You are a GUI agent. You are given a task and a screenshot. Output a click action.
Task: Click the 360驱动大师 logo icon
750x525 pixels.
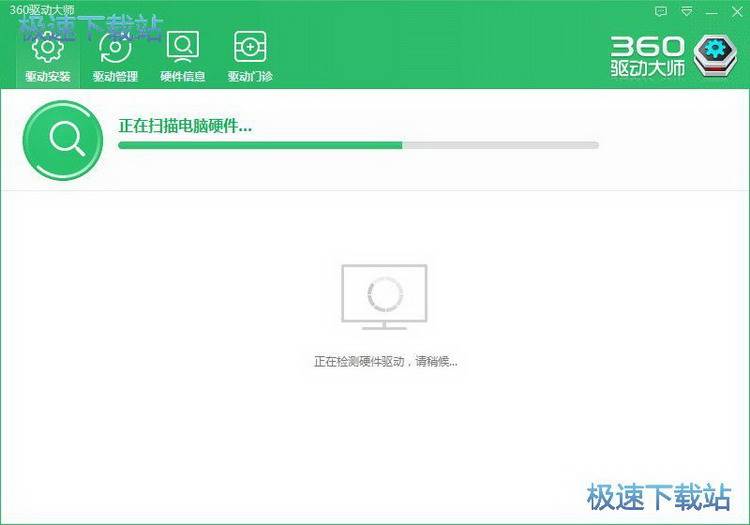715,56
